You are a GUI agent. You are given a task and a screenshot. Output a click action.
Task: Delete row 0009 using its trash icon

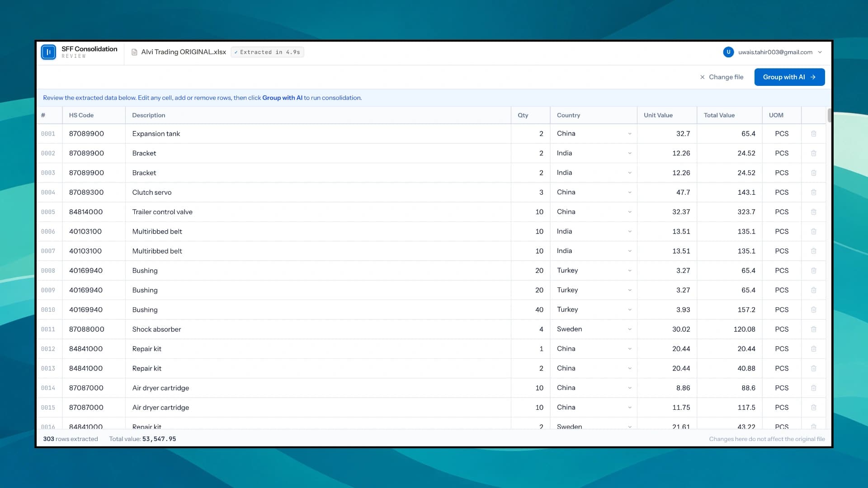click(x=814, y=290)
